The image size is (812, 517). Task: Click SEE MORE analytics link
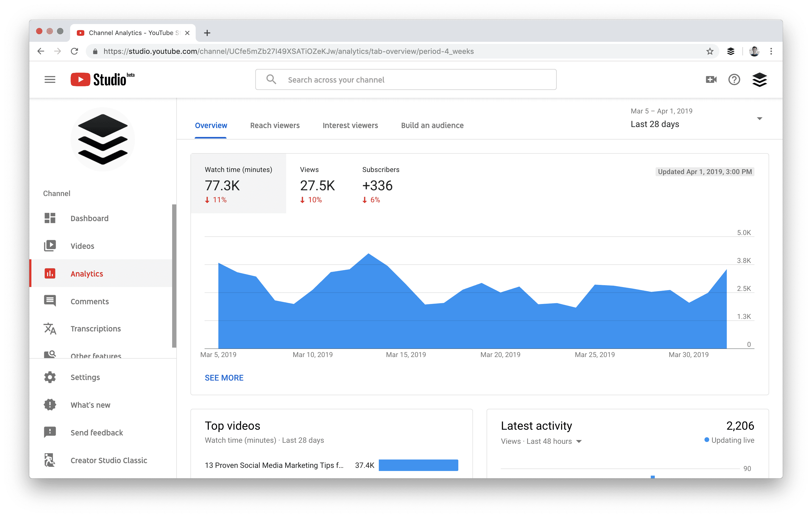(x=224, y=377)
